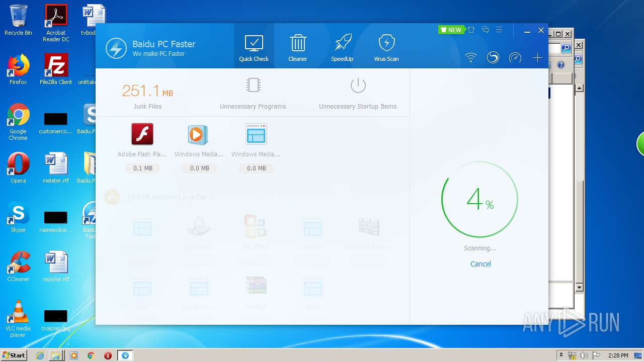
Task: Click the volume speaker tray icon
Action: click(584, 355)
